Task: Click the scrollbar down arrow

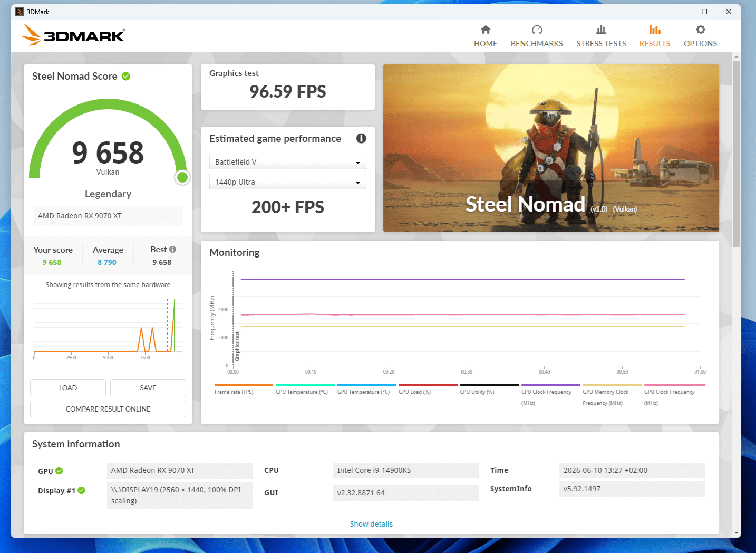Action: (x=736, y=533)
